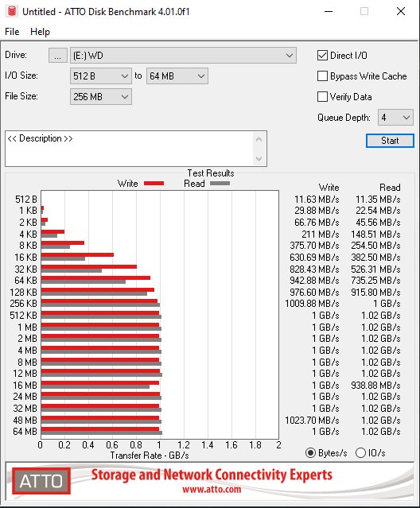Click the ATTO app icon in title bar
Image resolution: width=420 pixels, height=508 pixels.
[x=12, y=11]
